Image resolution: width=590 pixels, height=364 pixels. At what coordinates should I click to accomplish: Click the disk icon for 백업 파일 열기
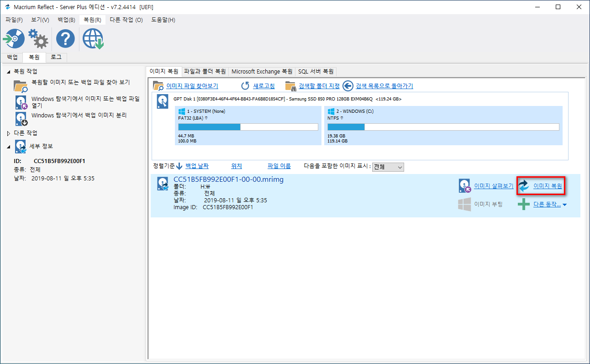(x=21, y=102)
